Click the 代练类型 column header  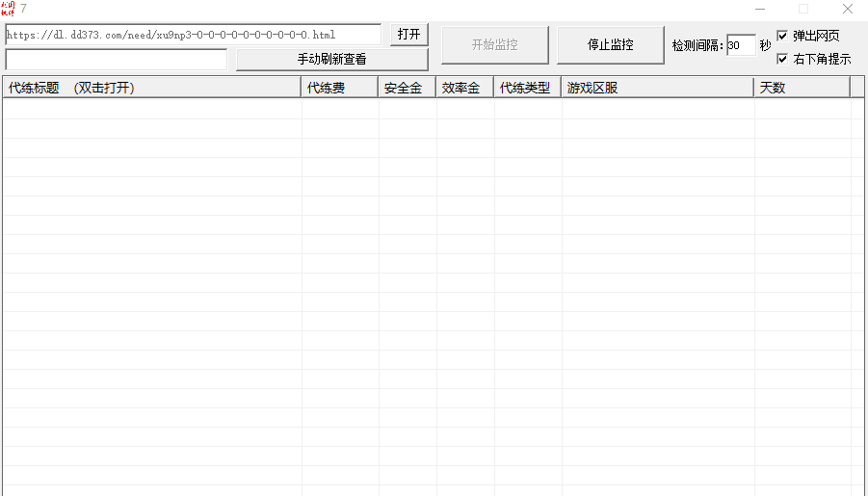click(528, 88)
